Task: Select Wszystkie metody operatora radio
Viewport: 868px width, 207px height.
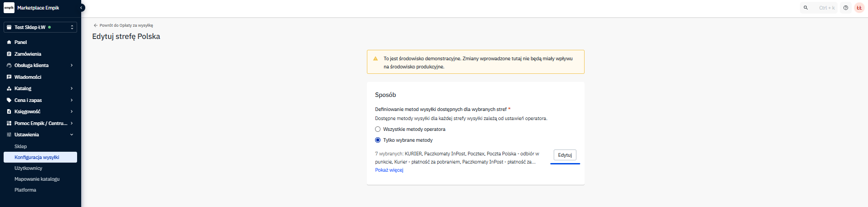Action: (x=378, y=129)
